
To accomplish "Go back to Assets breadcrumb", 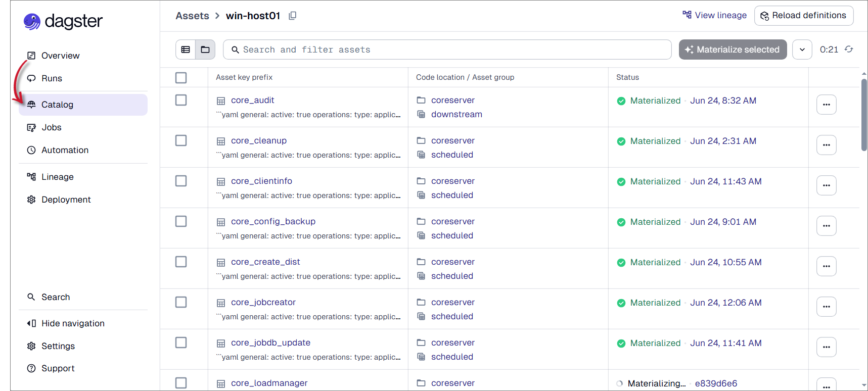I will 192,16.
